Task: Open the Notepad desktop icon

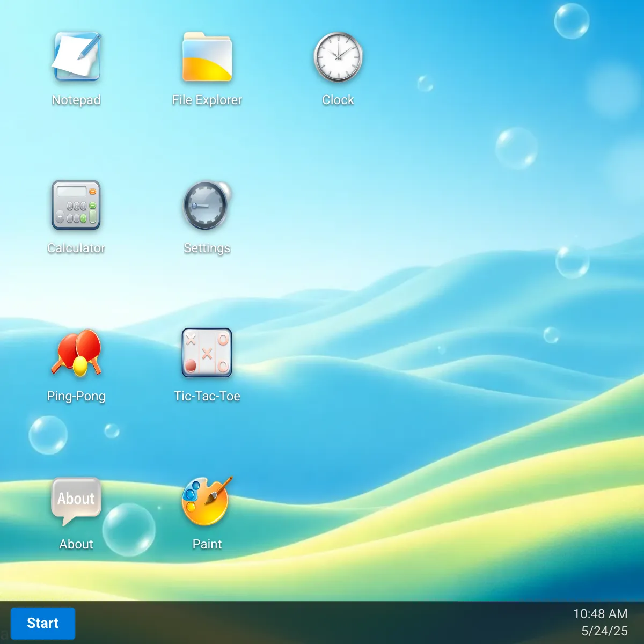Action: 76,57
